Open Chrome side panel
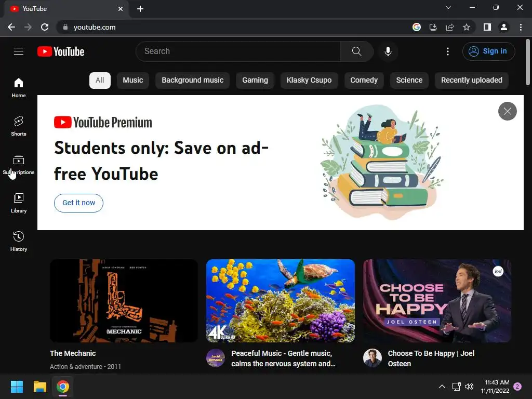This screenshot has height=399, width=532. coord(487,27)
